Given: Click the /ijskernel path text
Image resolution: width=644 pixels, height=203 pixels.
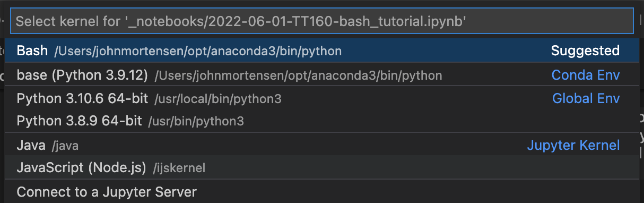Looking at the screenshot, I should pos(179,168).
